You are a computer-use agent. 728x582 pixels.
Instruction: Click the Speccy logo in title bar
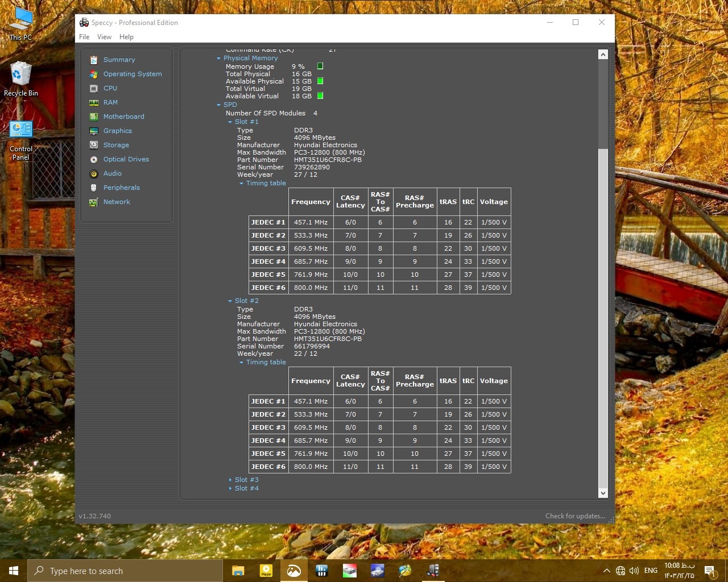[84, 23]
